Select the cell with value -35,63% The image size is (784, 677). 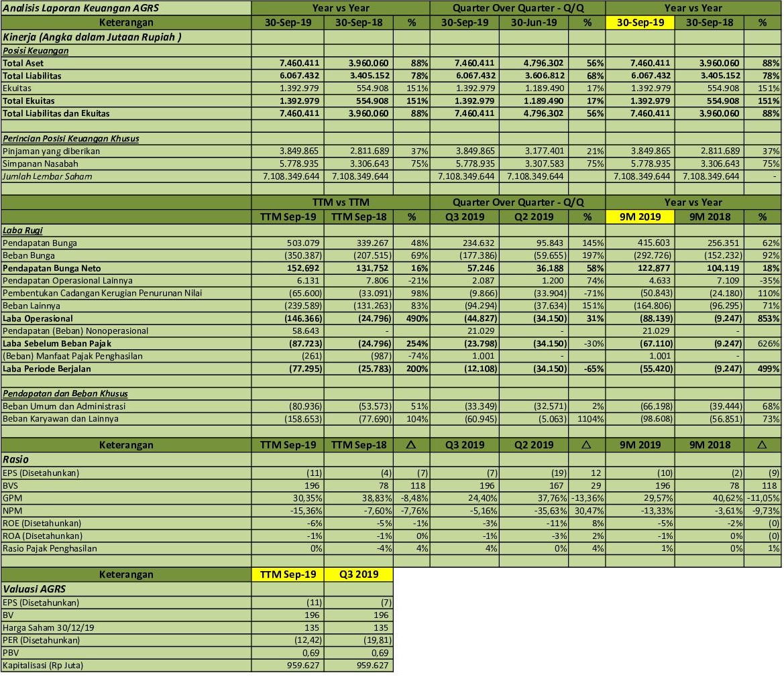point(533,511)
